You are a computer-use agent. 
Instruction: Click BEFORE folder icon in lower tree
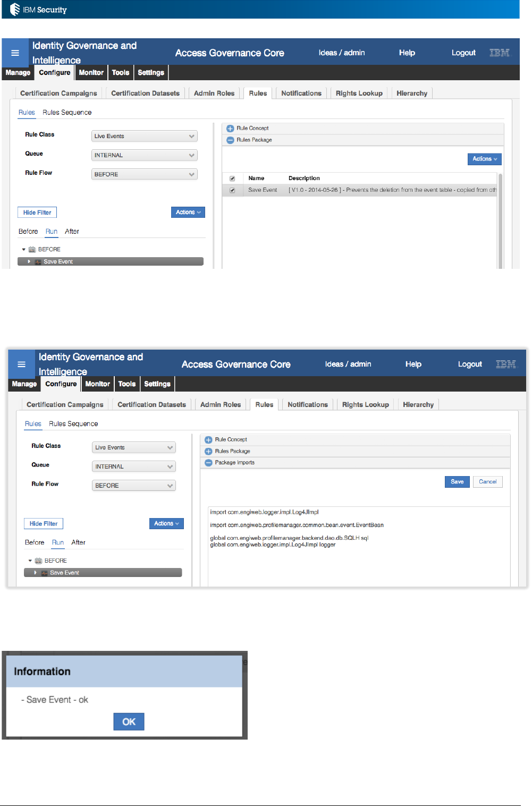38,561
